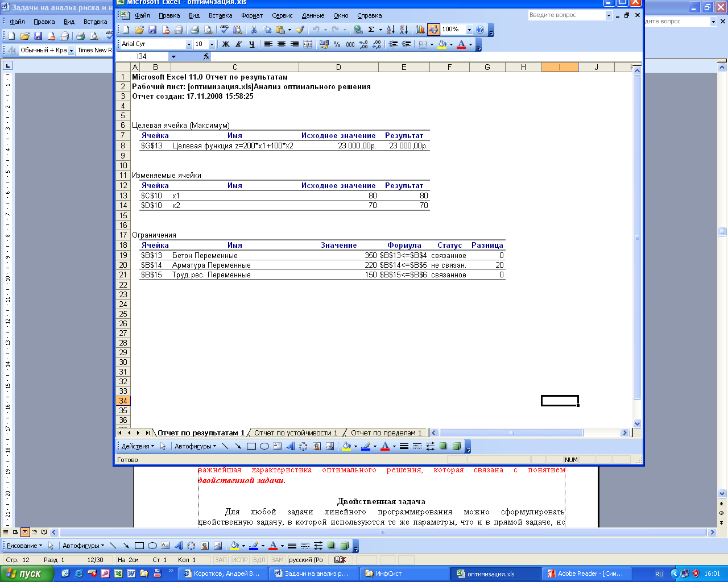728x582 pixels.
Task: Toggle Italic (К) in Excel
Action: (x=239, y=44)
